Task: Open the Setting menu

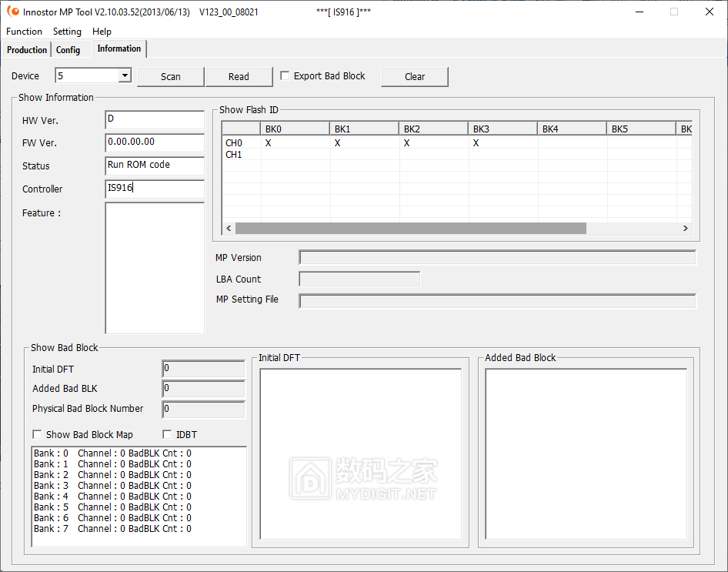Action: pos(67,32)
